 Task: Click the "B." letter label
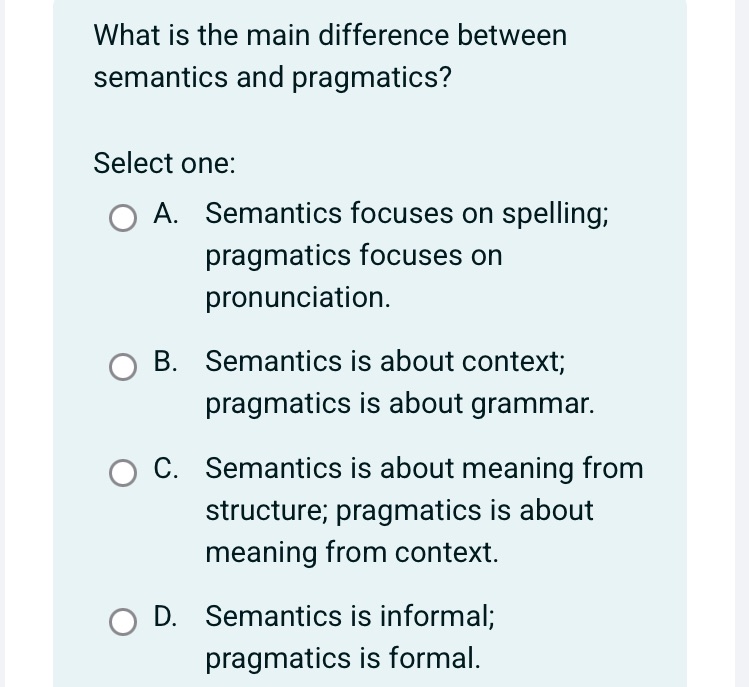[168, 362]
